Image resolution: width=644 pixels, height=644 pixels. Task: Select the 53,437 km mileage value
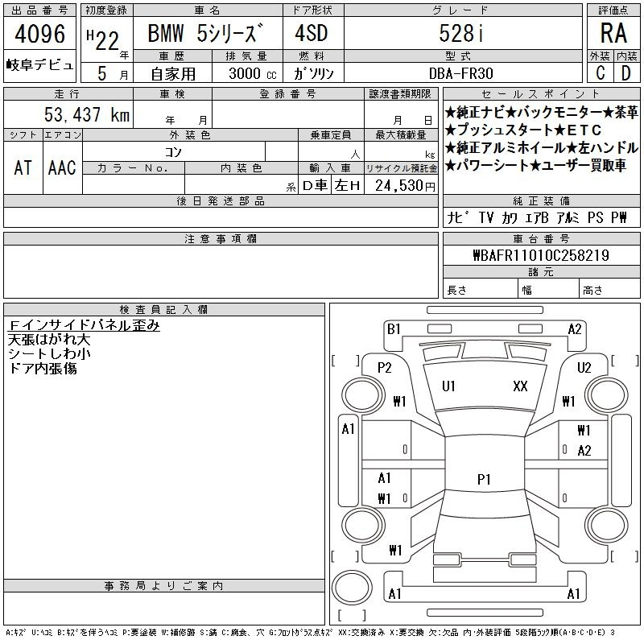click(x=88, y=114)
